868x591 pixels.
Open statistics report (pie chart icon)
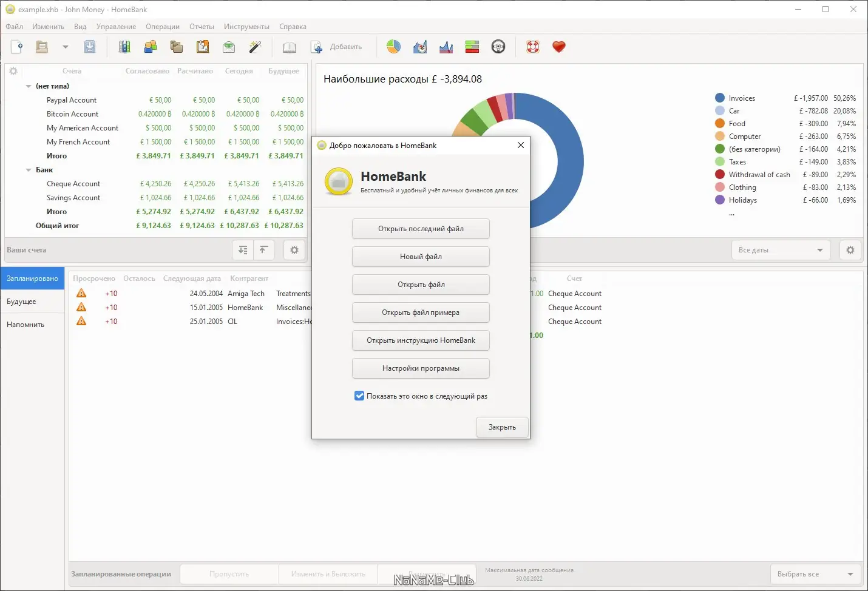[393, 47]
